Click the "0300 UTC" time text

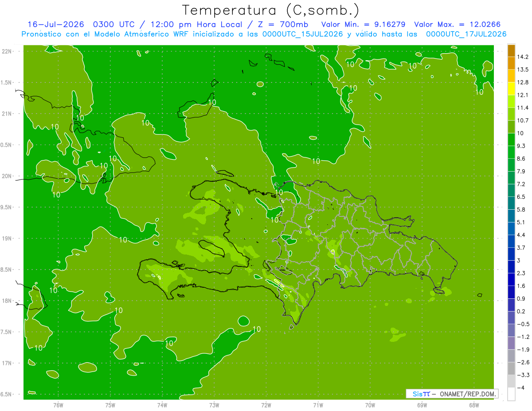pyautogui.click(x=113, y=24)
